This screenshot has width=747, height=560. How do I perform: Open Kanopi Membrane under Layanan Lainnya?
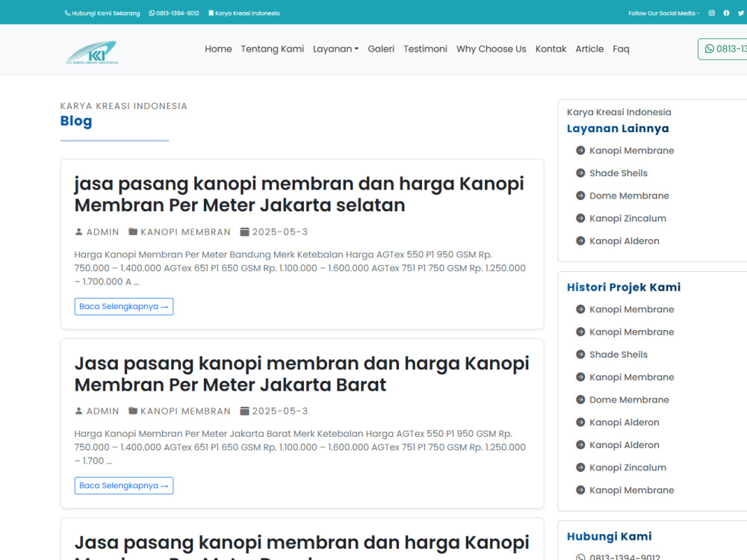[x=631, y=151]
